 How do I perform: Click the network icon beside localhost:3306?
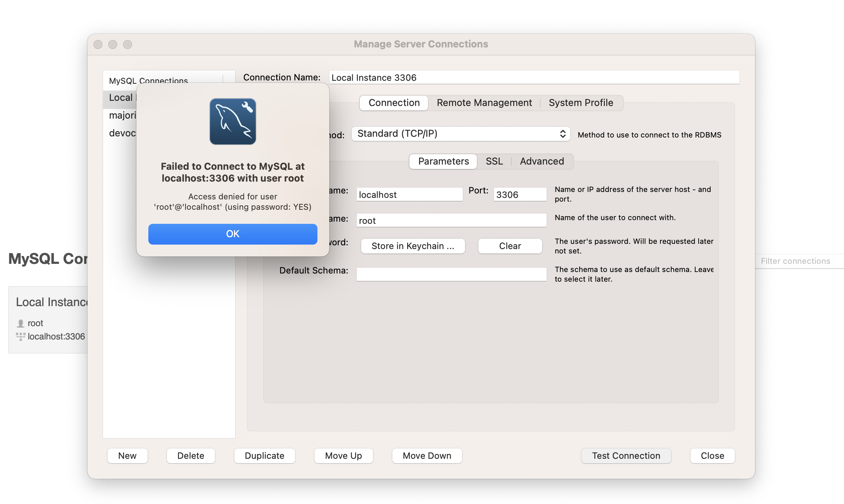[x=20, y=336]
